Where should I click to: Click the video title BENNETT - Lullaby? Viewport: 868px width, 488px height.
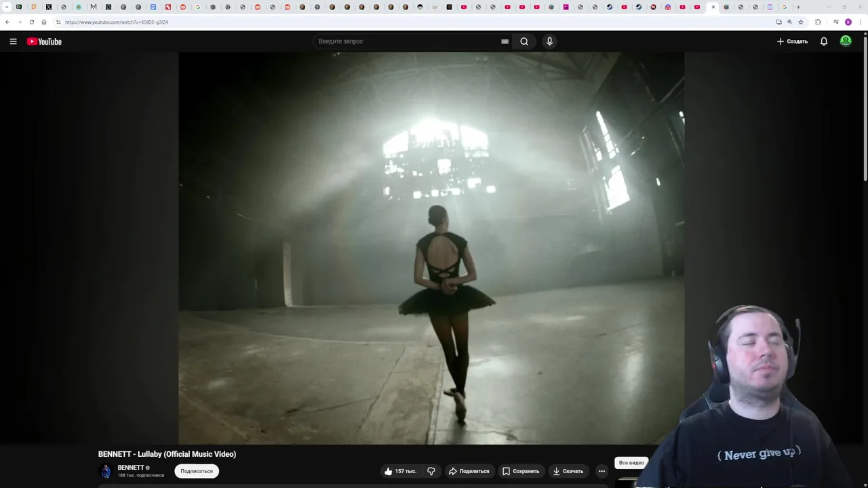pos(167,454)
